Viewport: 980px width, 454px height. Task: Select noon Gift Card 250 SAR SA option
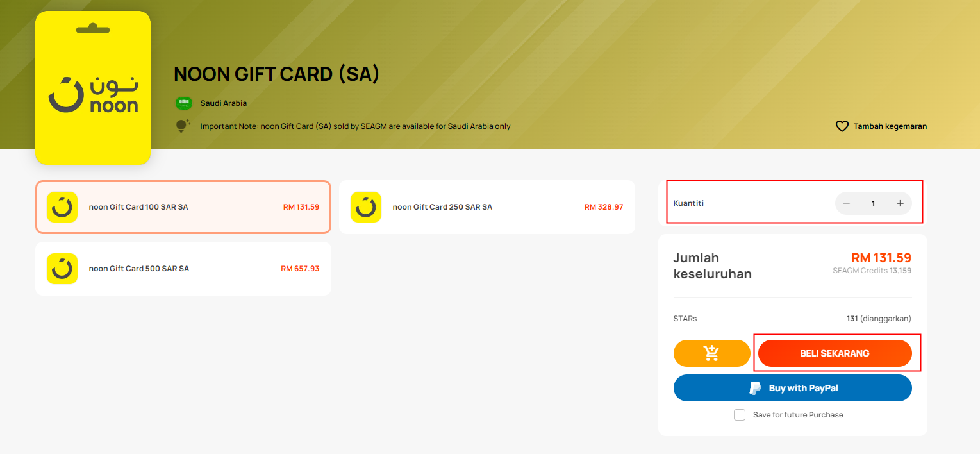487,207
